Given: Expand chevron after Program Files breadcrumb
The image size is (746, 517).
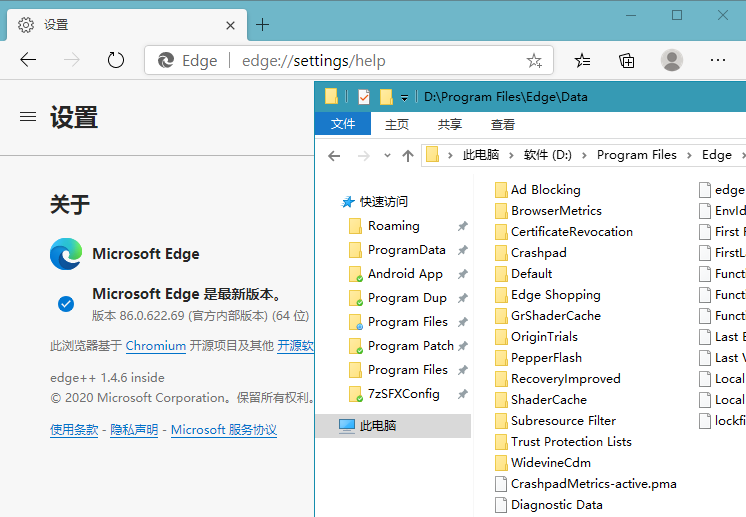Looking at the screenshot, I should 689,156.
